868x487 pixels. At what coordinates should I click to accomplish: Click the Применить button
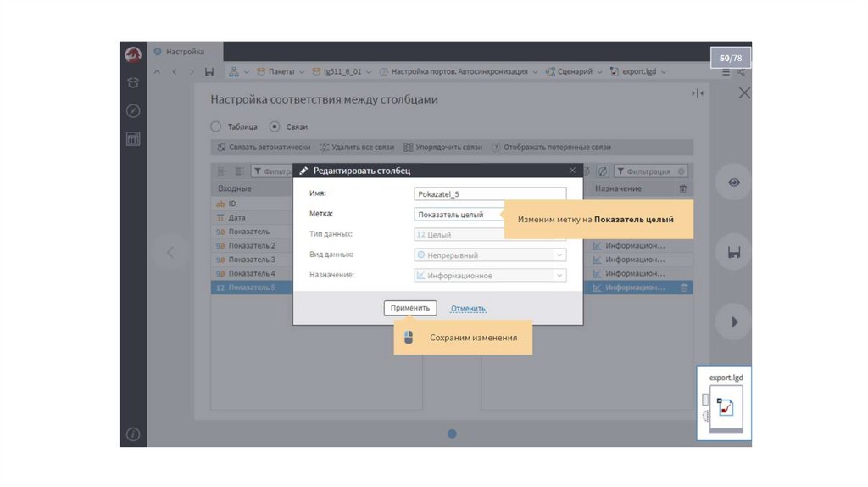(410, 308)
